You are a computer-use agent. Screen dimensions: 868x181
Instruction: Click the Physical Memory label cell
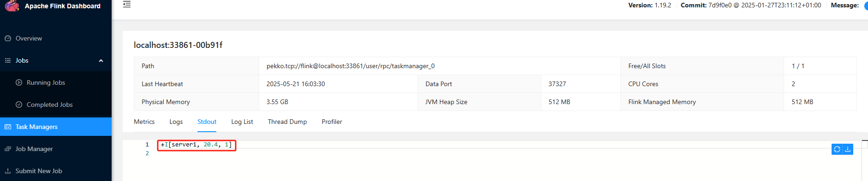[x=196, y=102]
